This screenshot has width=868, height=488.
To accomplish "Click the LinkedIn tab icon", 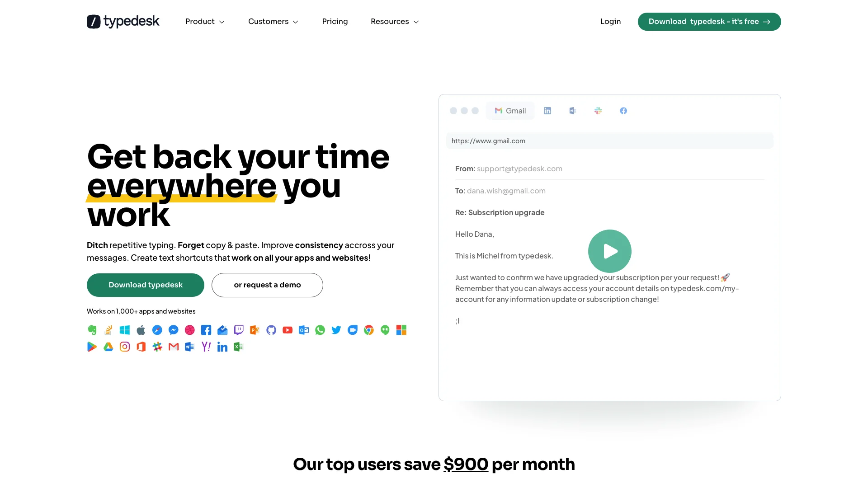I will coord(547,111).
